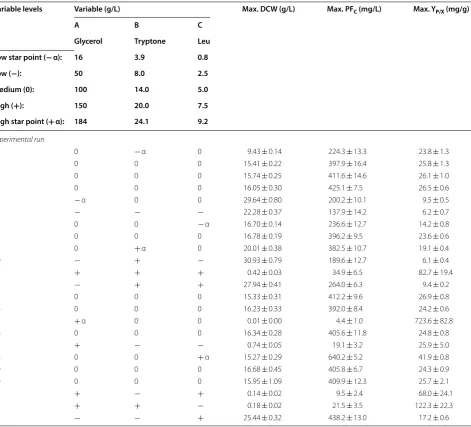Click PFc value '438.2 ± 13.0'
Screen dimensions: 471x427
point(347,418)
